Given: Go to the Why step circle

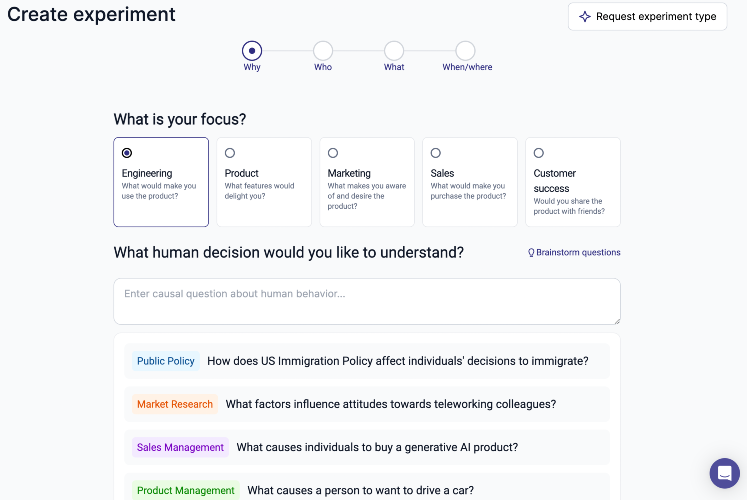Looking at the screenshot, I should (252, 50).
